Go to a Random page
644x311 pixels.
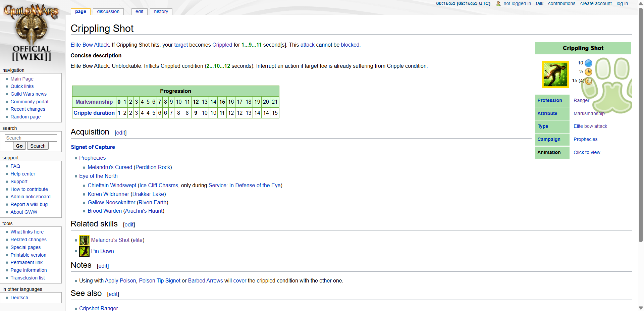[x=25, y=117]
